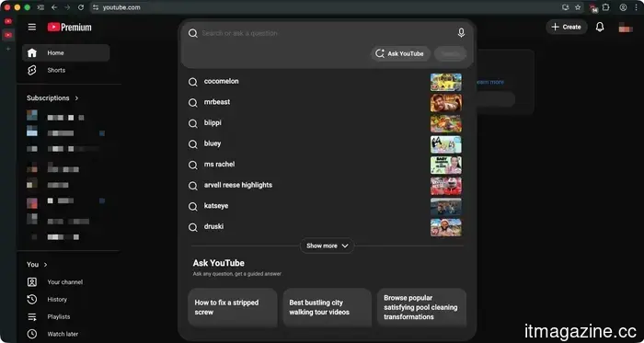Screen dimensions: 644x343
Task: Select the mrbeast suggestion
Action: [327, 103]
